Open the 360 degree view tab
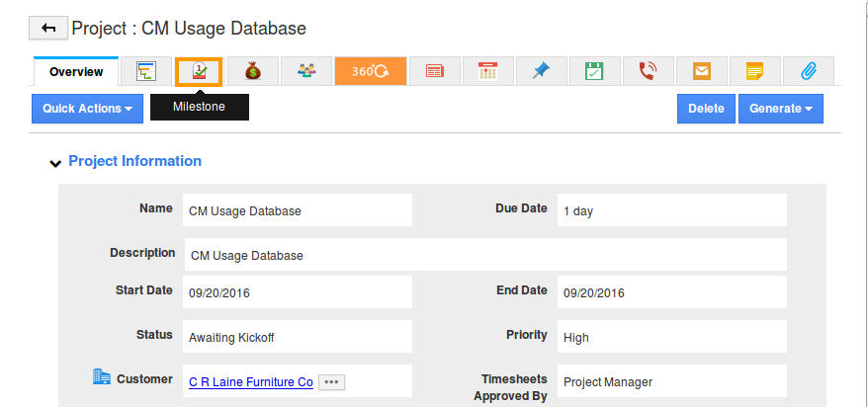 tap(371, 71)
